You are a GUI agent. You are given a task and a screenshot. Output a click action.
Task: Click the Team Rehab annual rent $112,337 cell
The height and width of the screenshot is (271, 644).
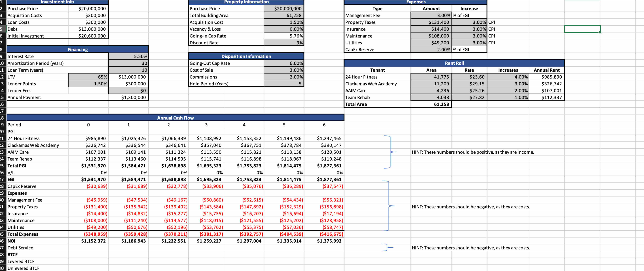[x=546, y=97]
